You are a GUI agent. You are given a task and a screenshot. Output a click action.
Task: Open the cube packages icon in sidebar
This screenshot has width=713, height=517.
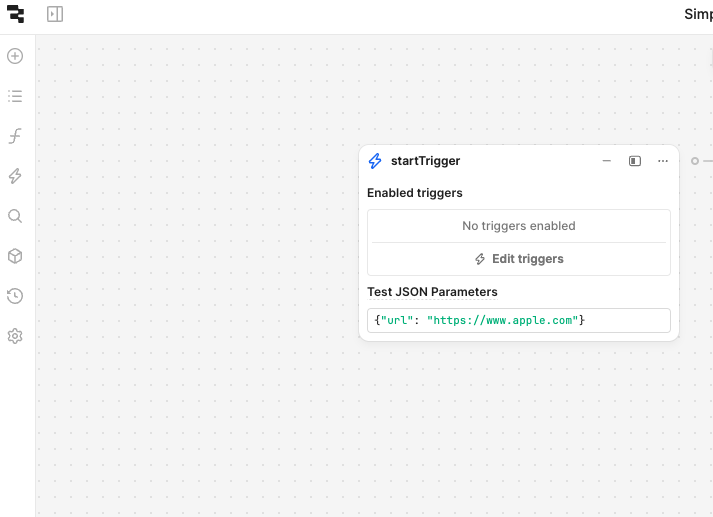tap(15, 256)
